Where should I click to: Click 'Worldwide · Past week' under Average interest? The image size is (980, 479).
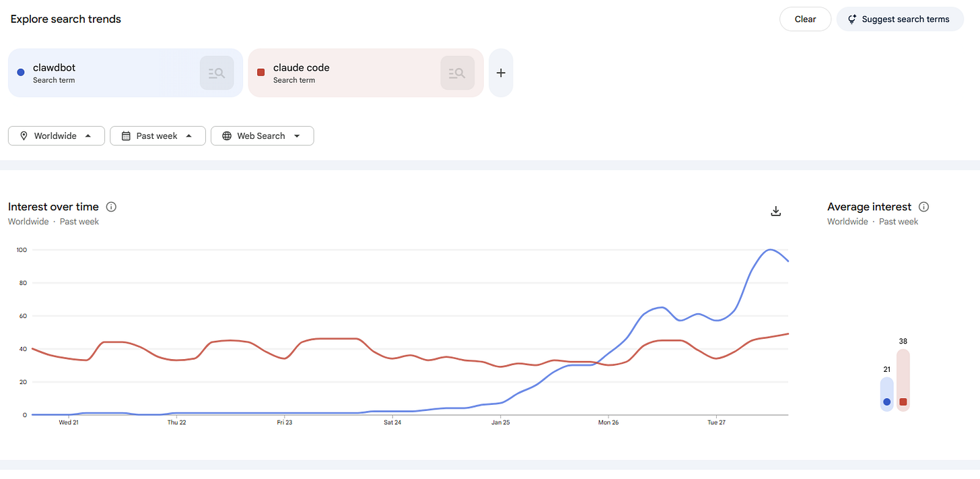pos(872,222)
